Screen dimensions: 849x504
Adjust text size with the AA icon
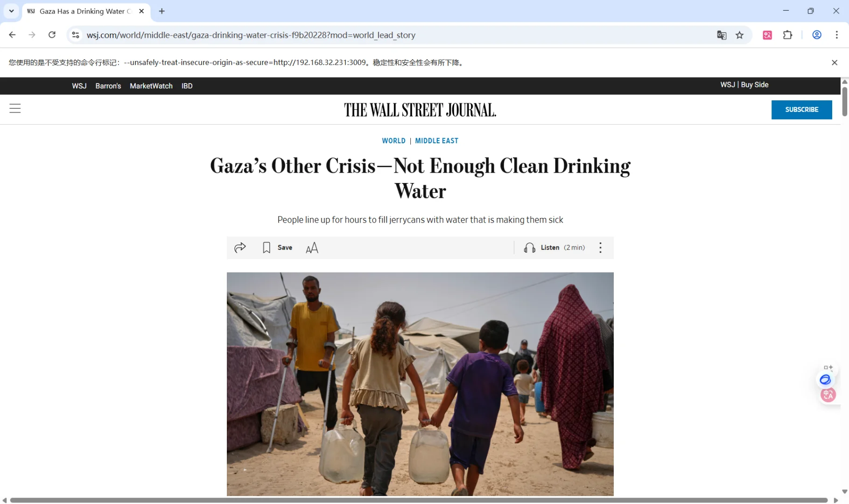click(x=312, y=248)
